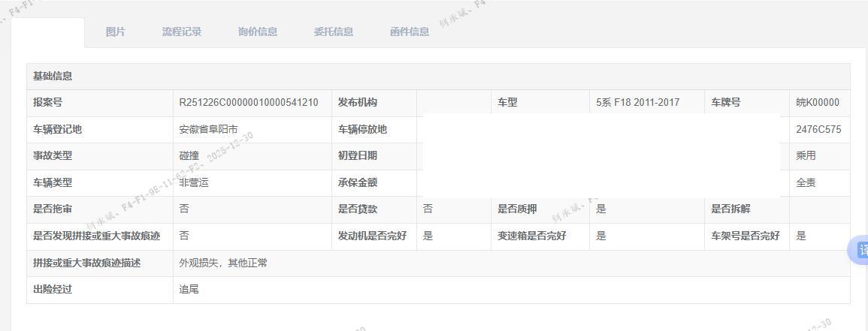Click the 是否拖审 value 否
This screenshot has height=331, width=868.
[x=184, y=209]
